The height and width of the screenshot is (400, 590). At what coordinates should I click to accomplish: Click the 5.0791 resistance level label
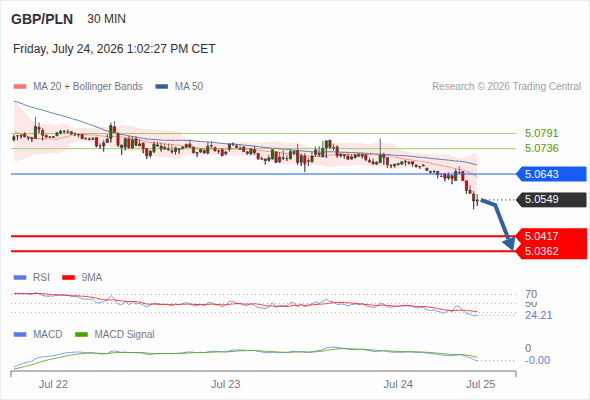[x=541, y=133]
